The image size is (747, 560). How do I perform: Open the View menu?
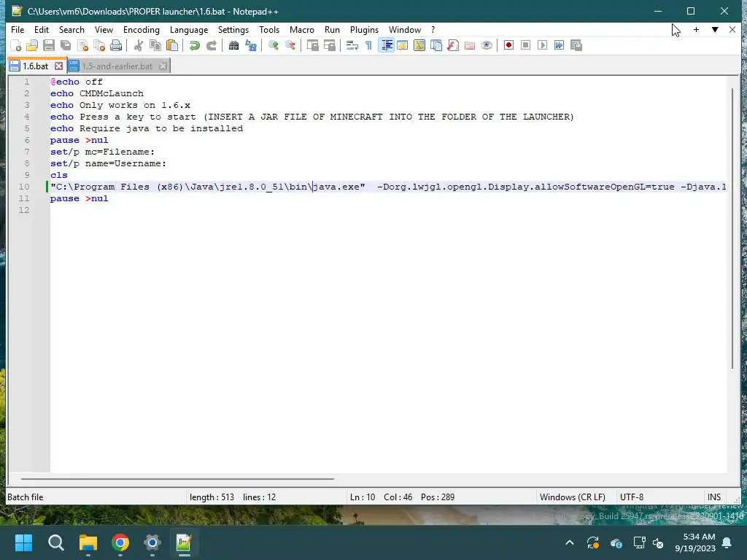pos(104,29)
